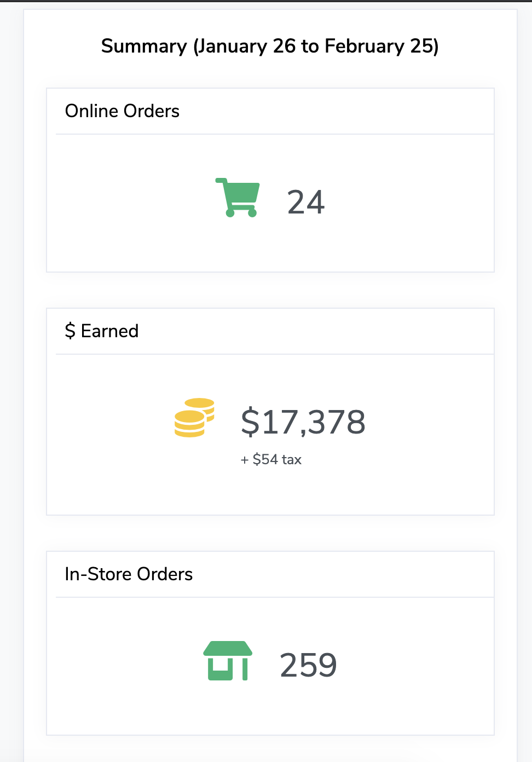Click the green shopping cart icon
This screenshot has width=532, height=762.
238,198
